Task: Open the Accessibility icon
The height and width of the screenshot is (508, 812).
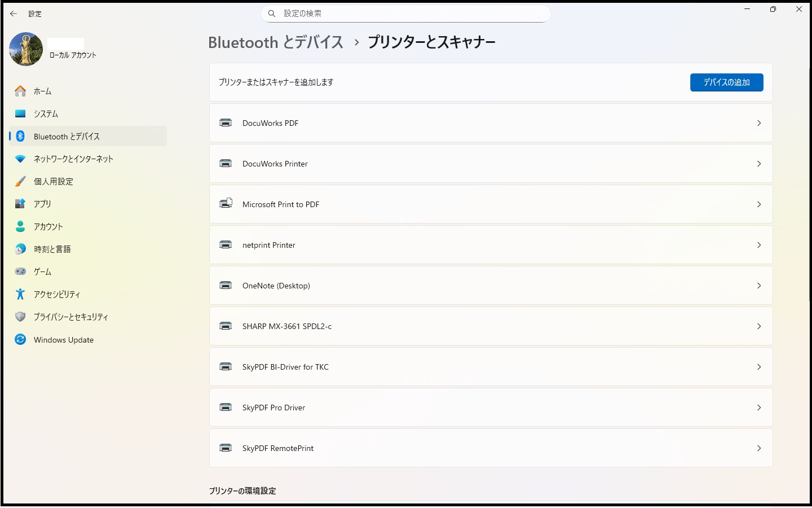Action: pyautogui.click(x=20, y=294)
